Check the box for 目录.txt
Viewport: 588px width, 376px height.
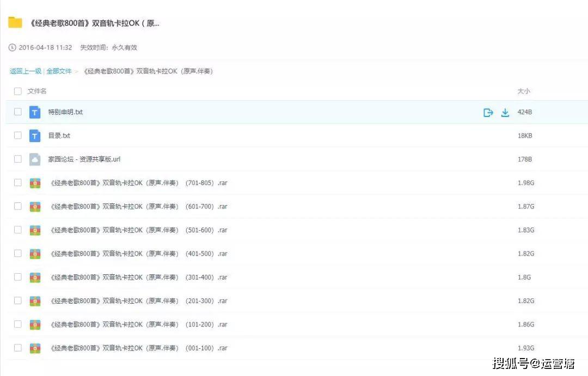(17, 135)
